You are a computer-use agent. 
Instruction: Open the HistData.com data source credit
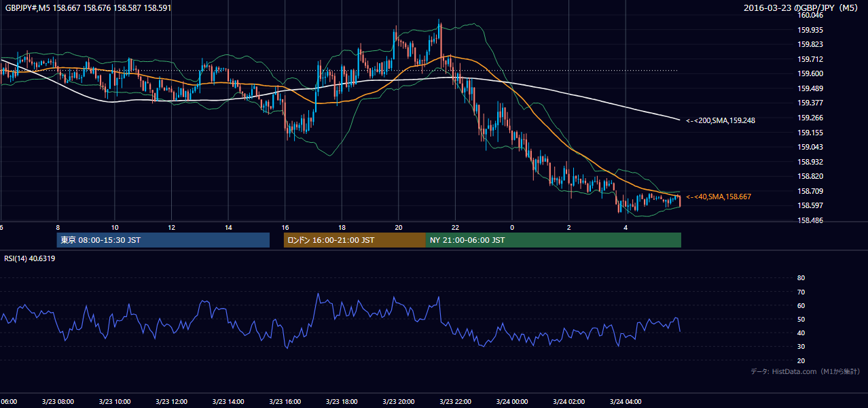[805, 371]
